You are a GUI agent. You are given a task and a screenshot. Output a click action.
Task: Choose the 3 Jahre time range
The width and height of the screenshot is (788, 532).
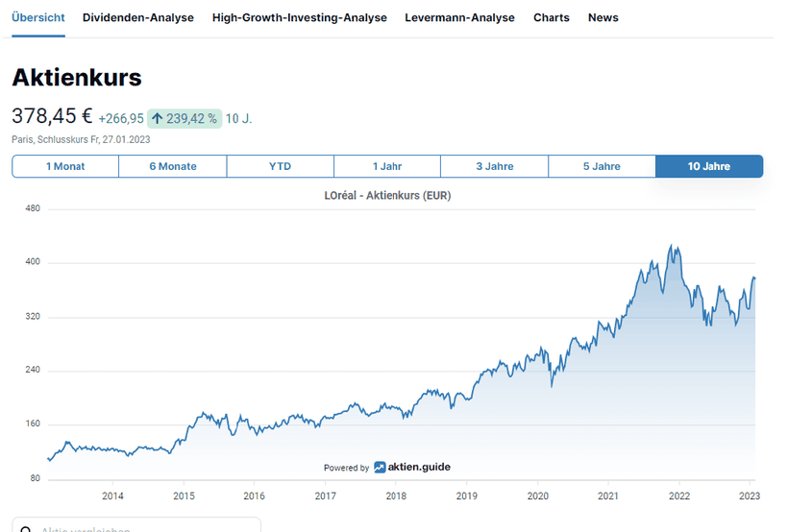495,166
